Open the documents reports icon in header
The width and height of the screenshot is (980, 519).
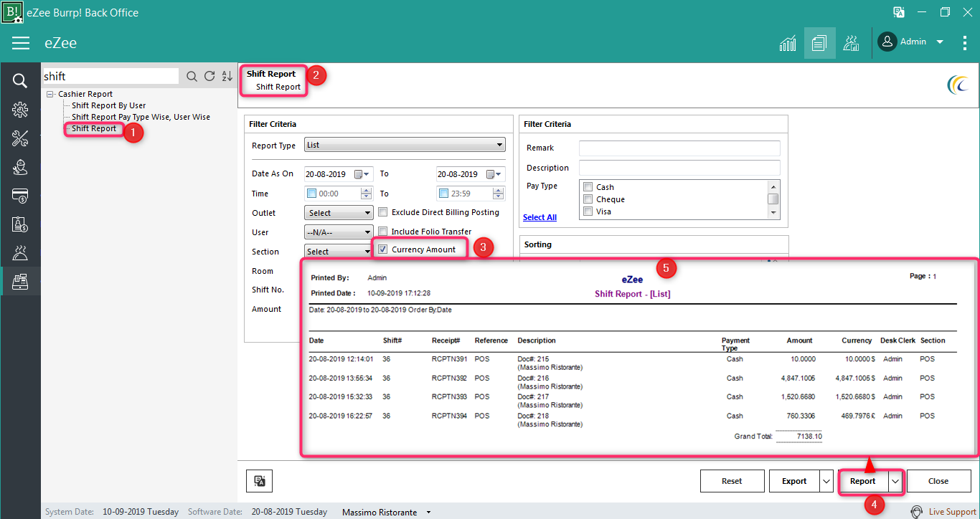819,43
